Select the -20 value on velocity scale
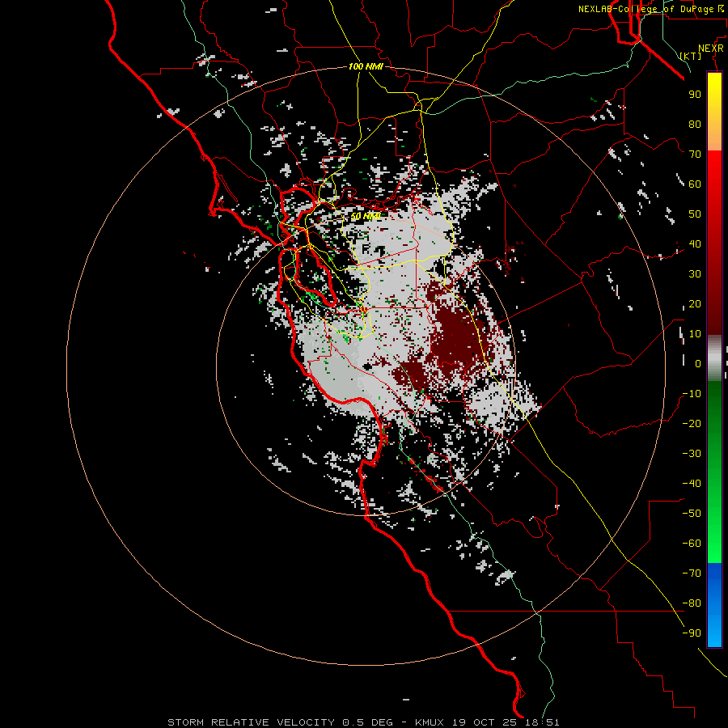This screenshot has width=728, height=728. [692, 423]
